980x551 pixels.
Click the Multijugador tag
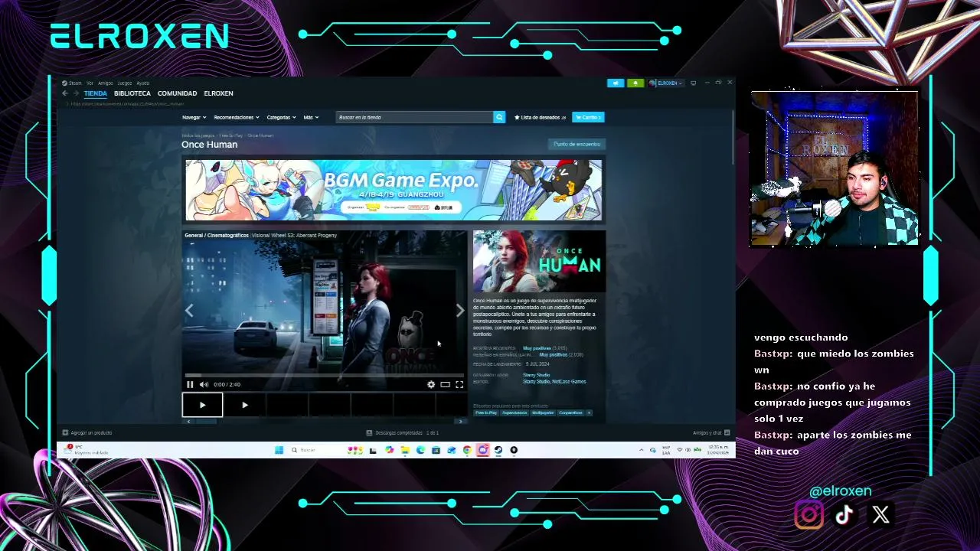(x=543, y=412)
